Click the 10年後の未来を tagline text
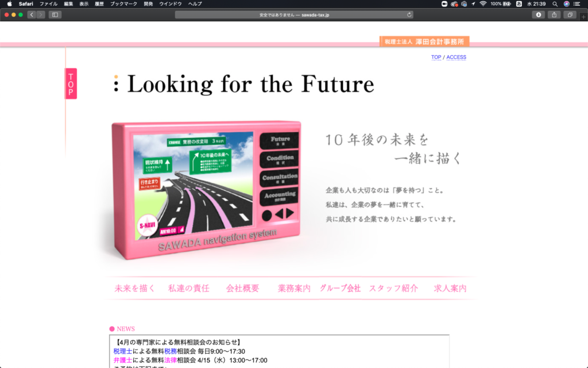Screen dimensions: 588x368 [377, 140]
